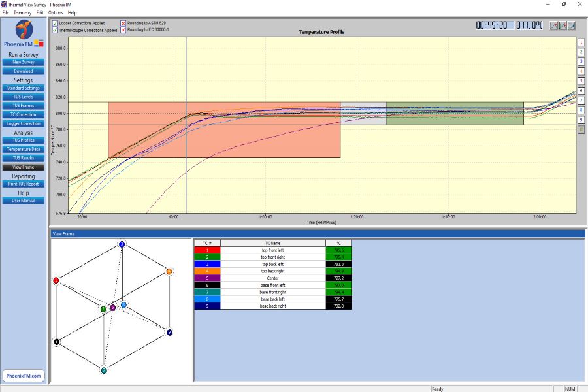588x392 pixels.
Task: Open Temperature Data analysis
Action: pos(24,150)
